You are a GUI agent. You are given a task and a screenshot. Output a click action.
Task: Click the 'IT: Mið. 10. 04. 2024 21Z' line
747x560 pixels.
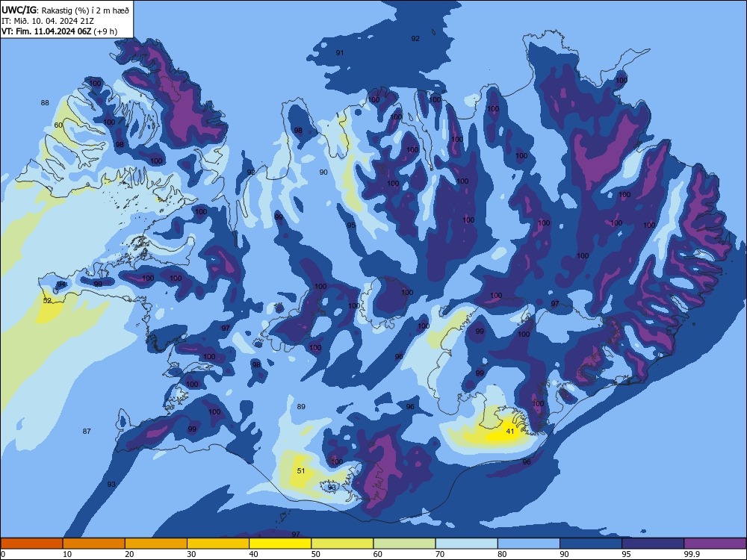pyautogui.click(x=48, y=21)
